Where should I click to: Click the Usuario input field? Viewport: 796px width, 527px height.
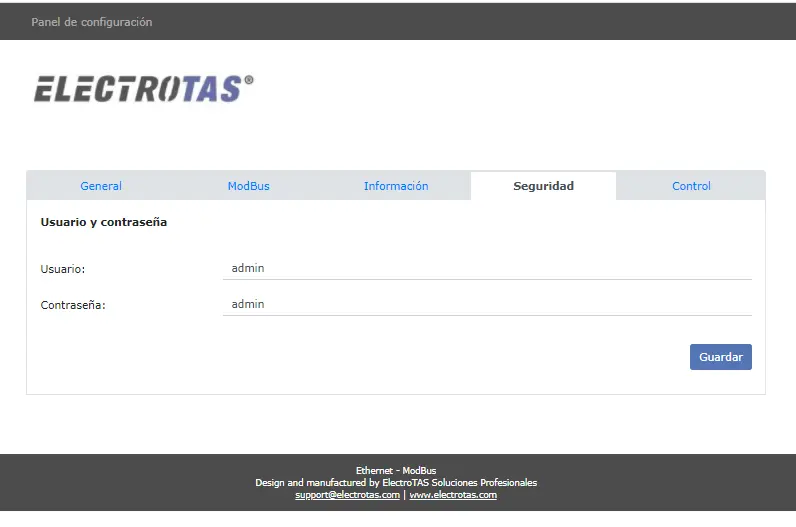click(x=487, y=268)
